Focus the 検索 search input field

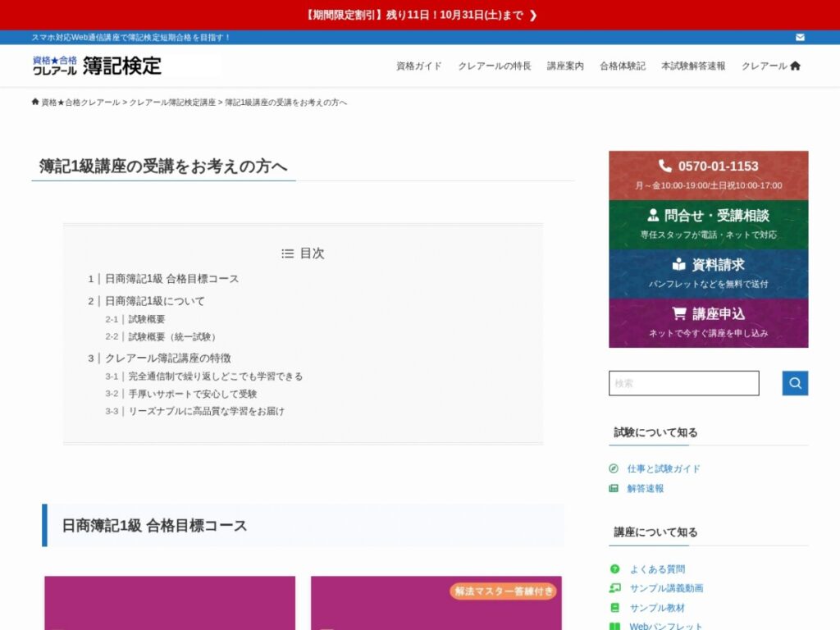tap(683, 383)
